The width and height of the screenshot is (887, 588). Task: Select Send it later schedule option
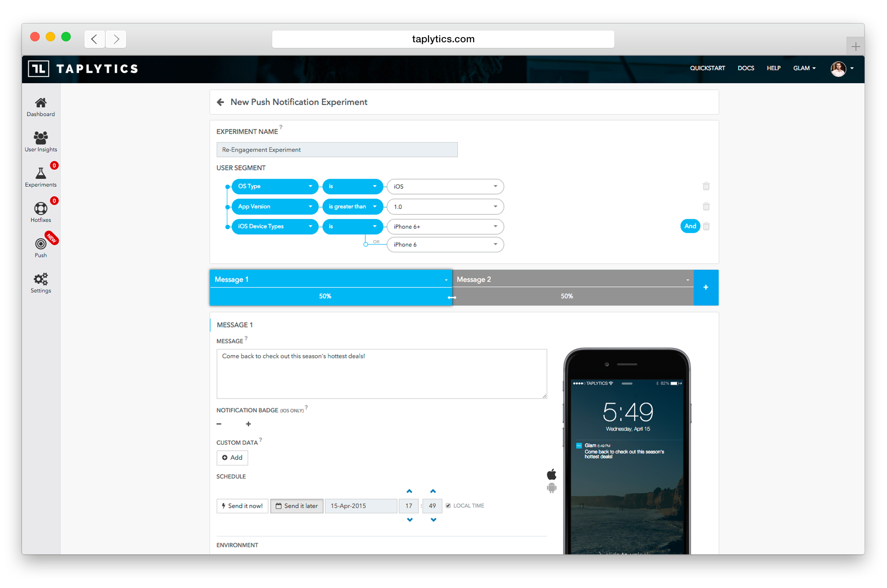coord(297,506)
